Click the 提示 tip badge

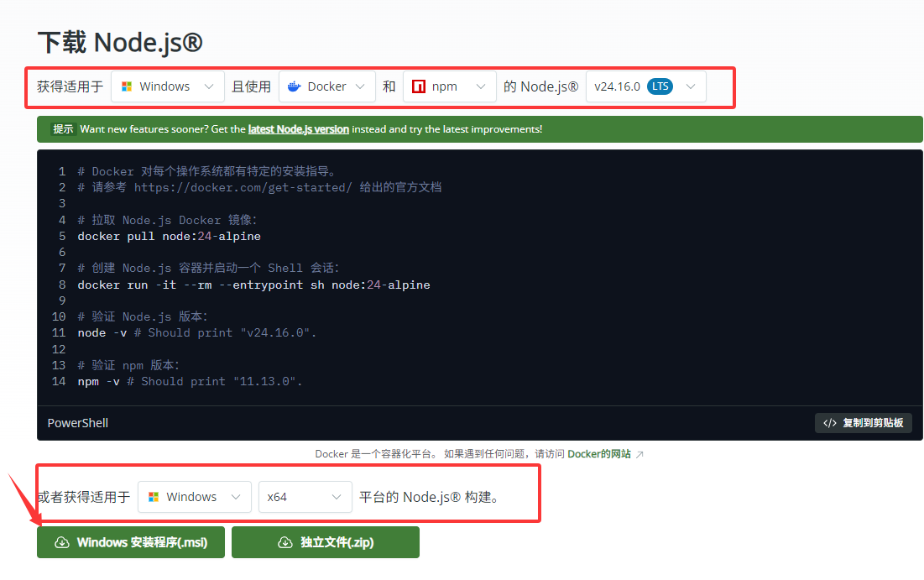[63, 129]
